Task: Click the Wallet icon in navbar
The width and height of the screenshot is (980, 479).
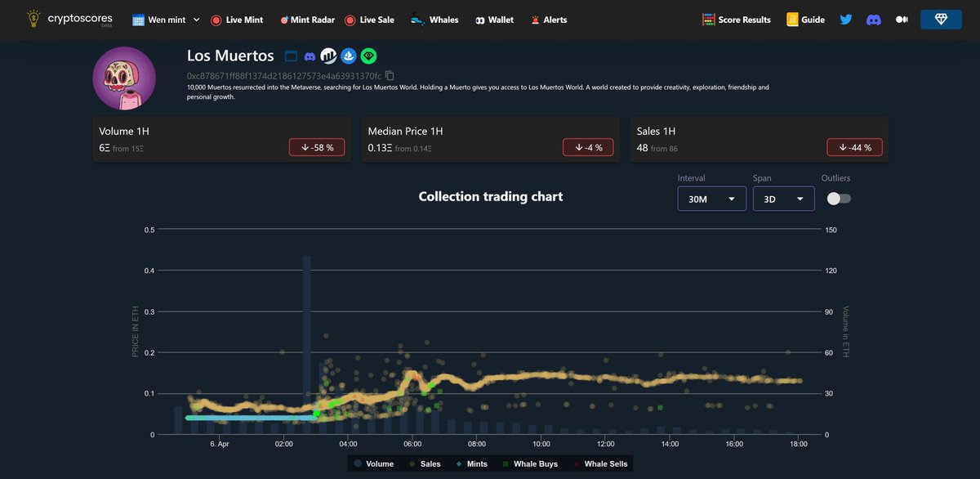Action: pyautogui.click(x=479, y=20)
